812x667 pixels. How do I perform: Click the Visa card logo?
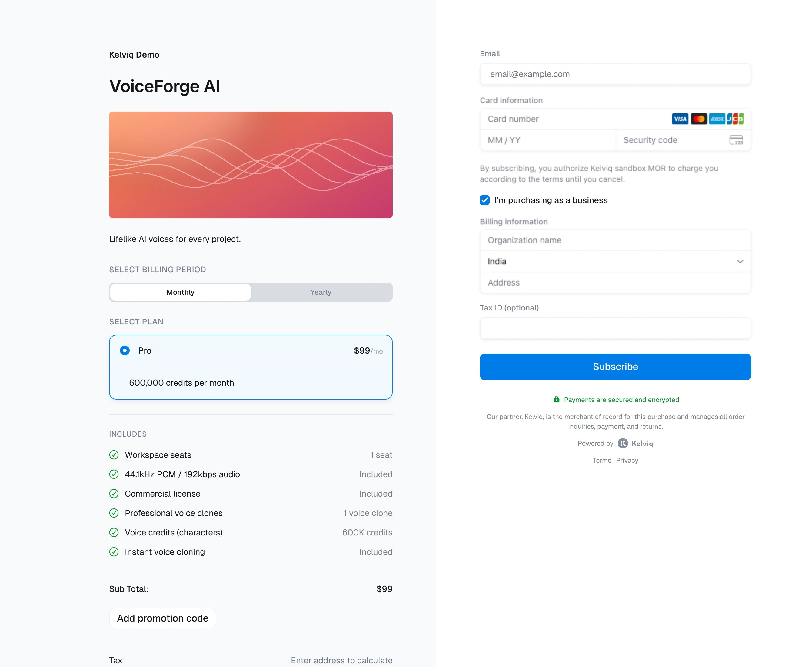tap(680, 119)
